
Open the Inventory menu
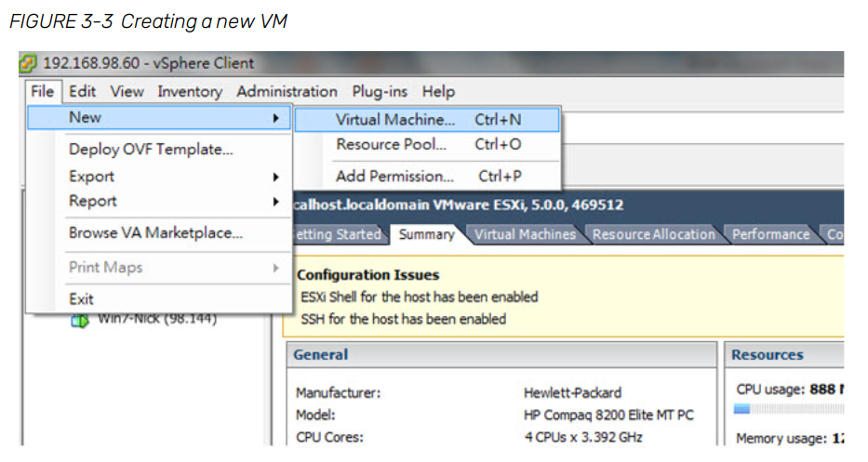point(189,91)
